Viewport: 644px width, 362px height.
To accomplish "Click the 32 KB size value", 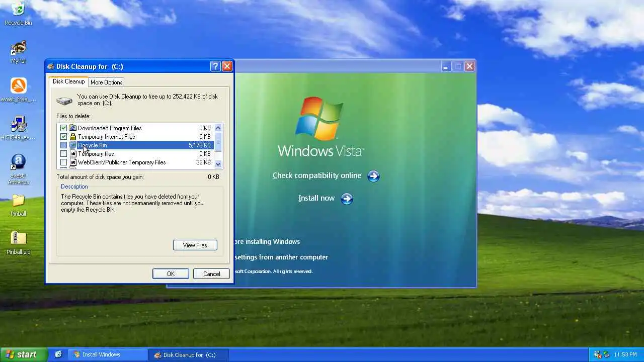I will (x=203, y=162).
